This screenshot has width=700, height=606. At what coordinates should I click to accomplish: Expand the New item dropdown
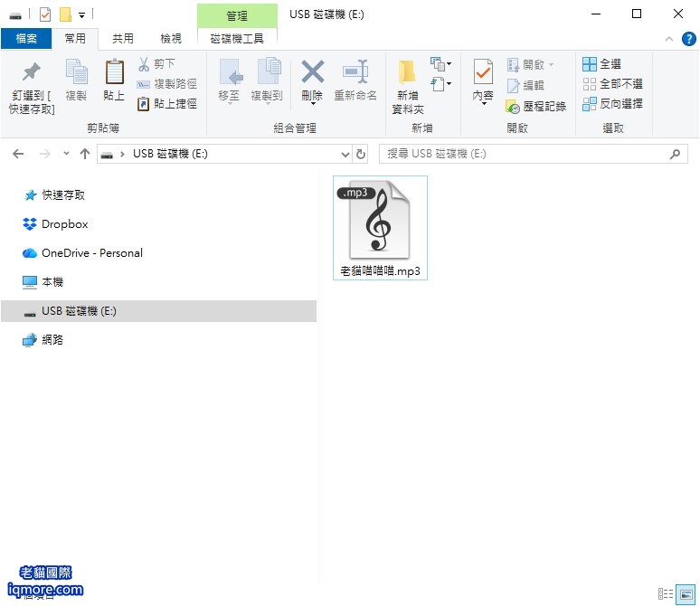click(x=440, y=64)
